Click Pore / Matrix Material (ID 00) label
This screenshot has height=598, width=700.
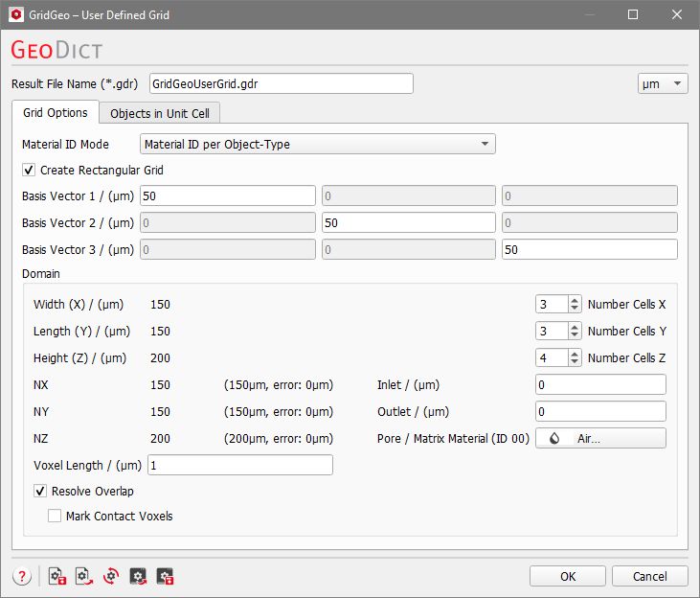tap(453, 439)
